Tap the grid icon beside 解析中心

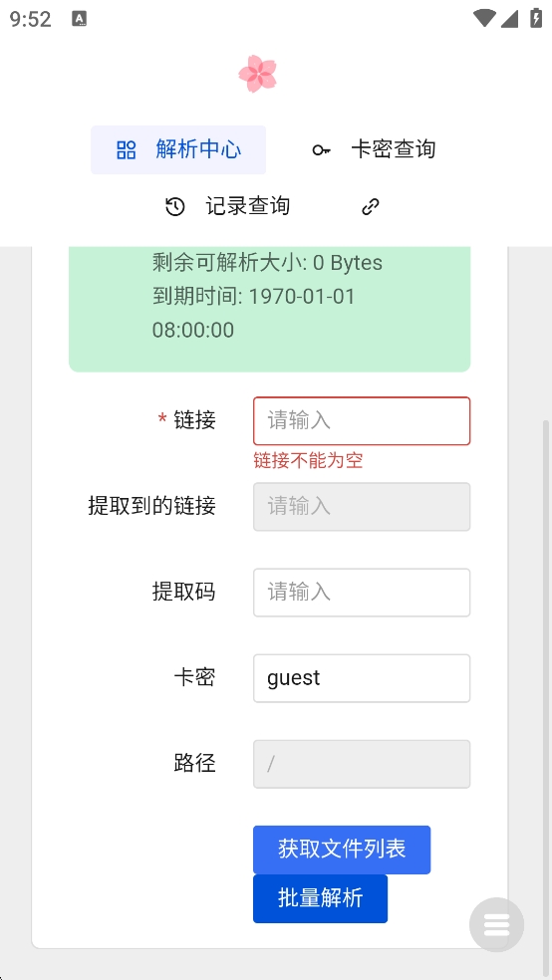click(127, 150)
